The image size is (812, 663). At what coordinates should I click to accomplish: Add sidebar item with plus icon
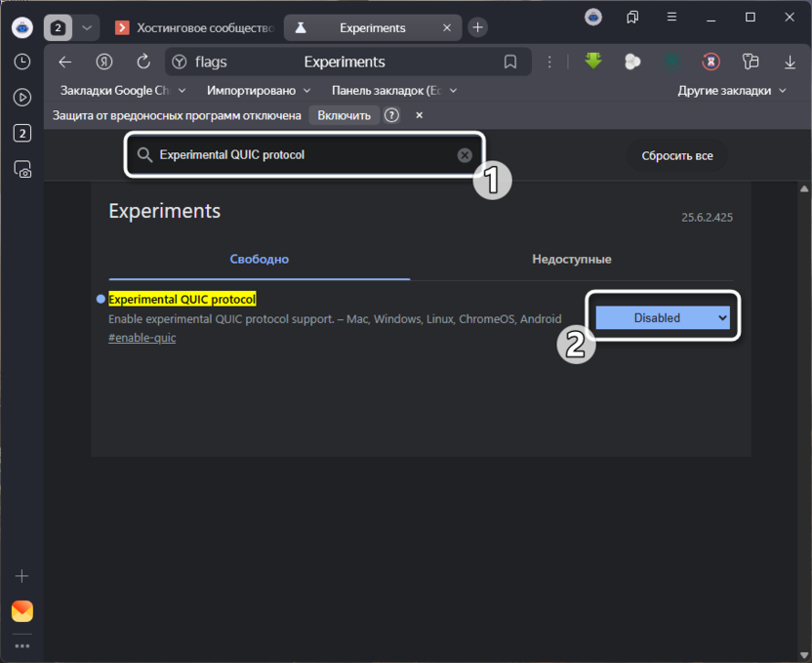(21, 576)
